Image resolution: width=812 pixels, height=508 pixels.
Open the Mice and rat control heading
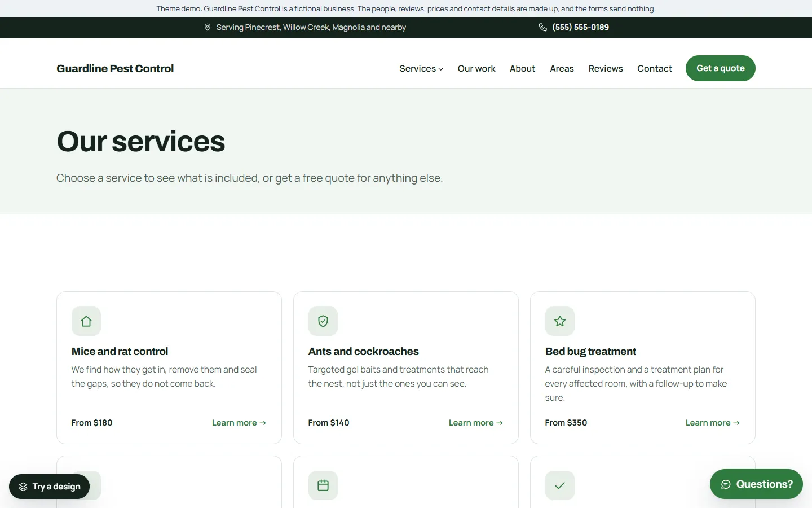[x=120, y=351]
